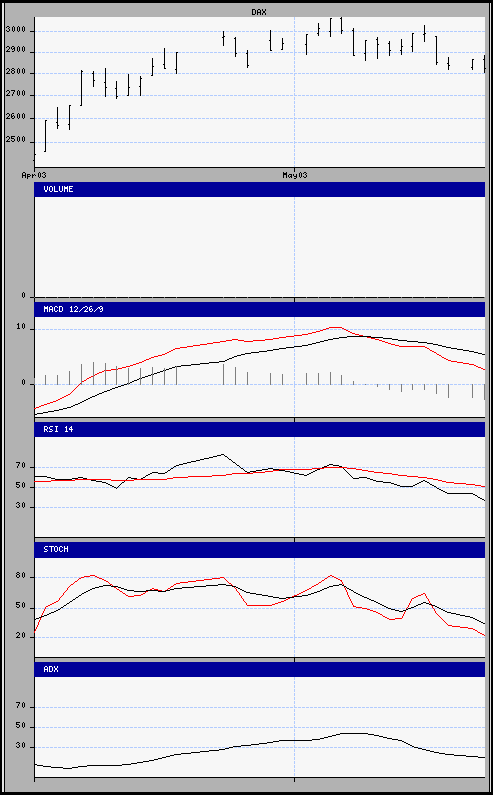Viewport: 493px width, 795px height.
Task: Click the 2500 price axis label
Action: coord(15,140)
